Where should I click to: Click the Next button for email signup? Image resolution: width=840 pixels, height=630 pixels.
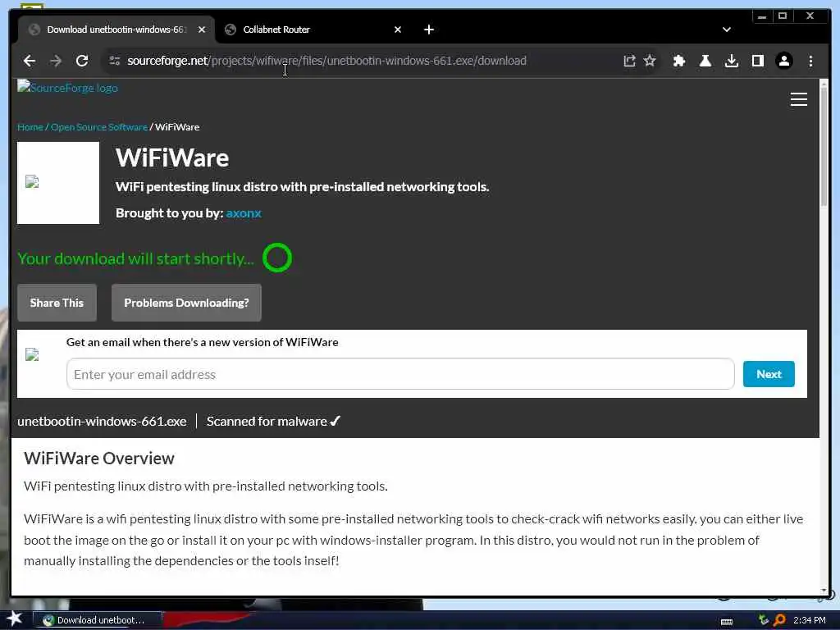coord(768,374)
